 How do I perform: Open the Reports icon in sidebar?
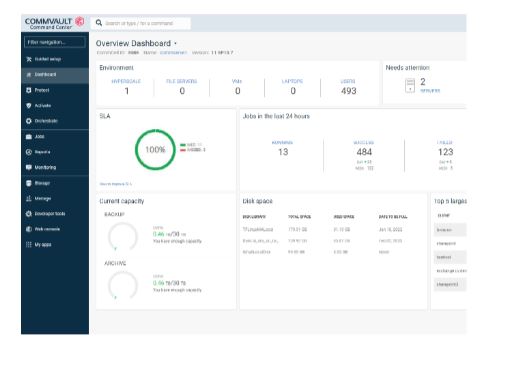29,152
